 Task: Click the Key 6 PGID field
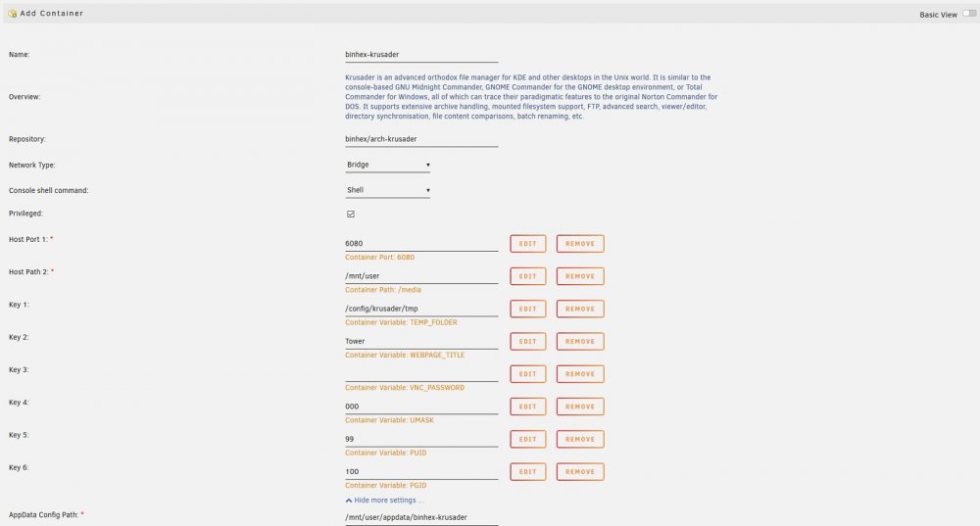(x=421, y=472)
